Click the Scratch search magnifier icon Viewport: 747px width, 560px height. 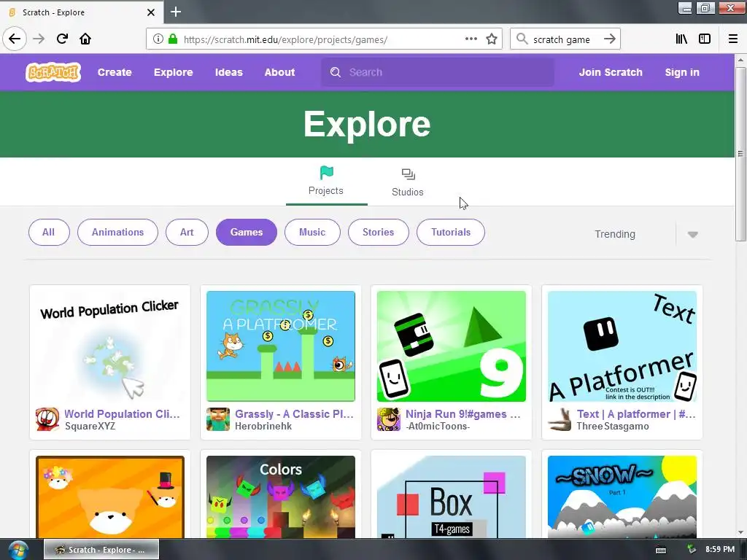(x=336, y=72)
